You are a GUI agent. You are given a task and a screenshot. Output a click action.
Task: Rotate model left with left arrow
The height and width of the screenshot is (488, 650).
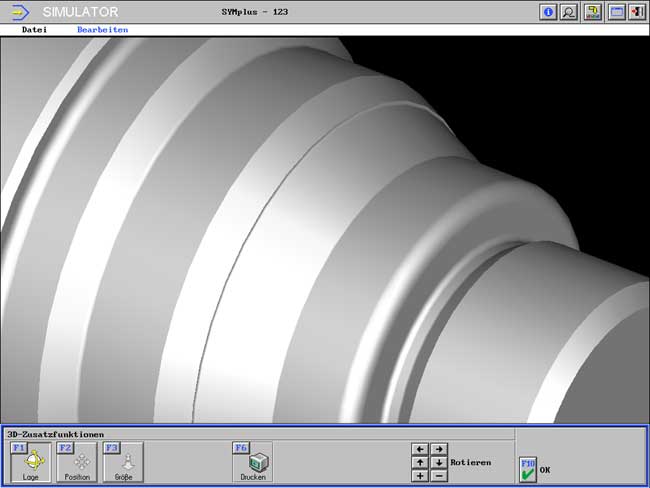click(420, 450)
